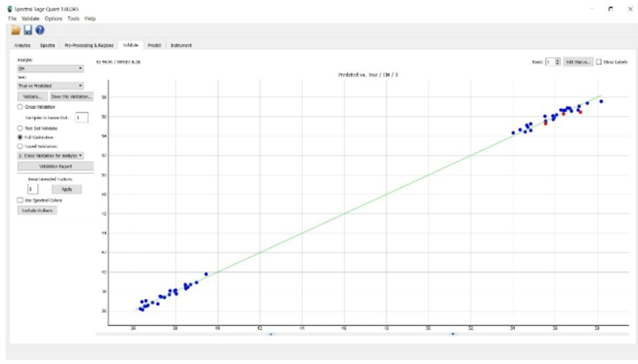Apply the recommended factors
The width and height of the screenshot is (638, 364).
[x=67, y=189]
